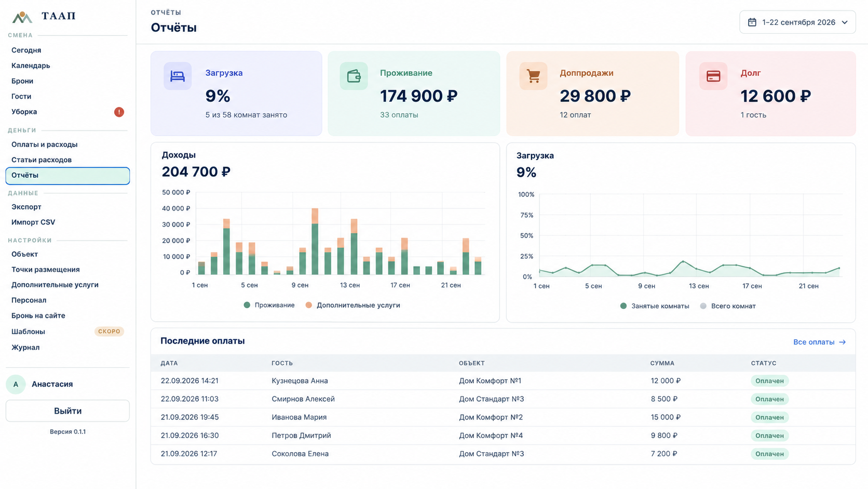The width and height of the screenshot is (868, 489).
Task: Click guest name Иванова Мария
Action: coord(299,417)
